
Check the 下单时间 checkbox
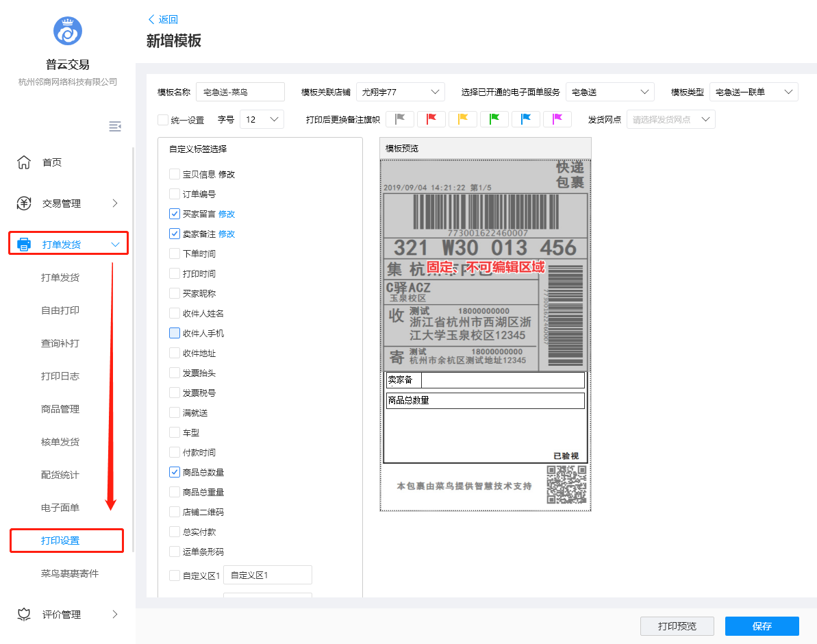point(175,253)
